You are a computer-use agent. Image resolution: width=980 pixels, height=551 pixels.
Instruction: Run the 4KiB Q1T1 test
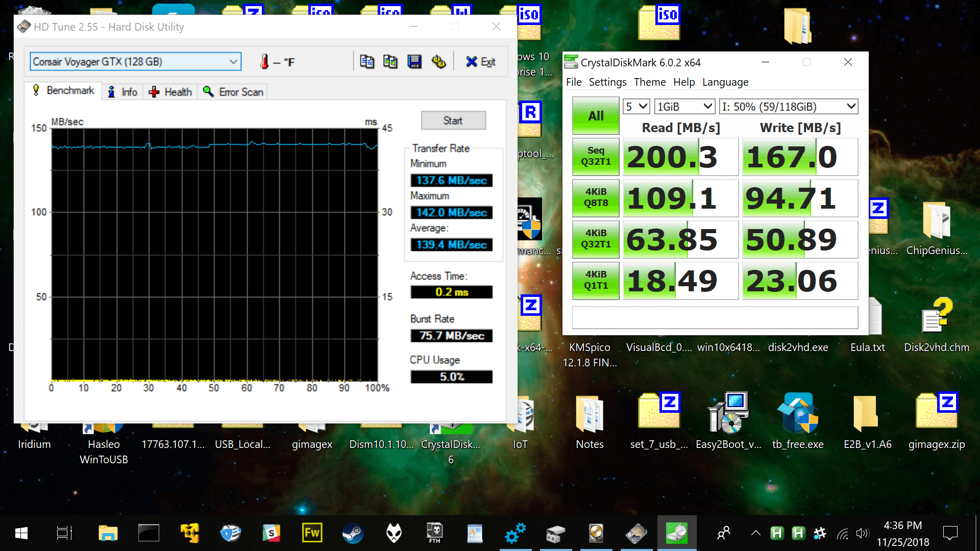596,281
